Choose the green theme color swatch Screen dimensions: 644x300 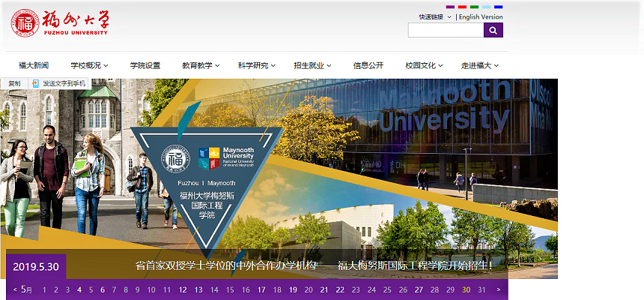(x=474, y=7)
